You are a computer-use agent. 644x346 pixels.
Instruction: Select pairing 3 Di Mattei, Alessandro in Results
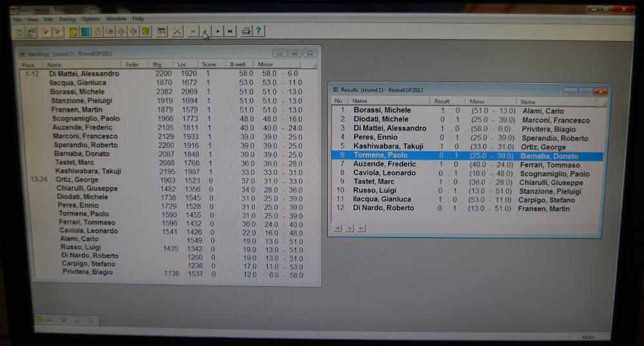pos(468,129)
